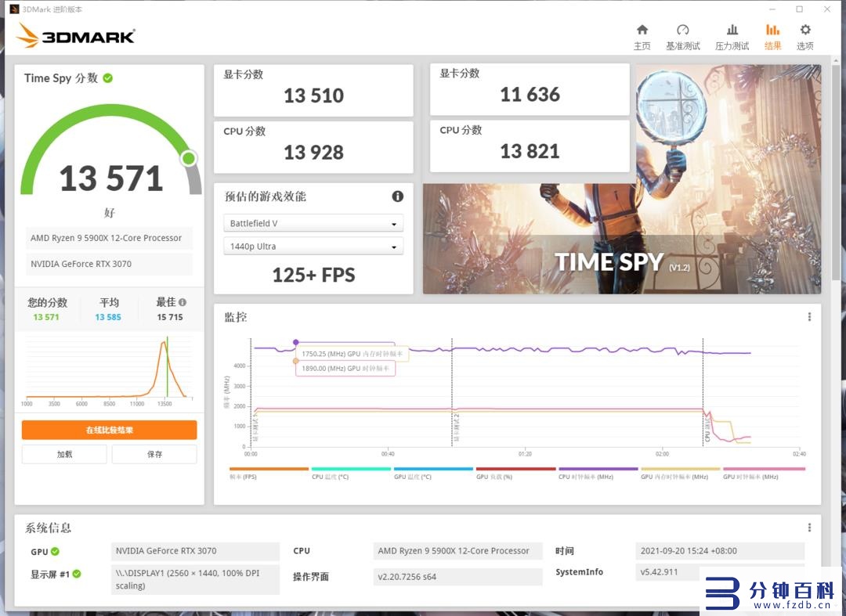Toggle the GPU 内存时钟频率 (MHz) yellow legend
Screen dimensions: 846x616
point(681,474)
